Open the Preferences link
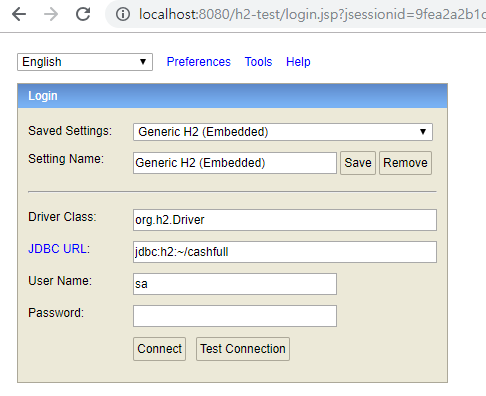486x396 pixels. point(199,62)
